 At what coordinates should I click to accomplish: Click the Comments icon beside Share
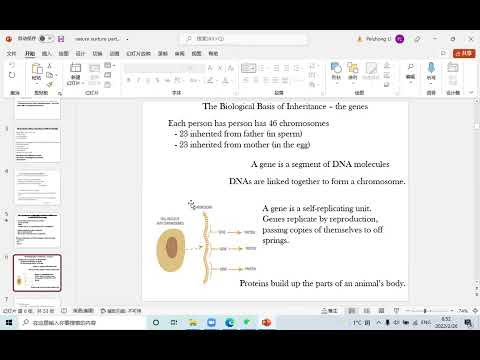443,53
